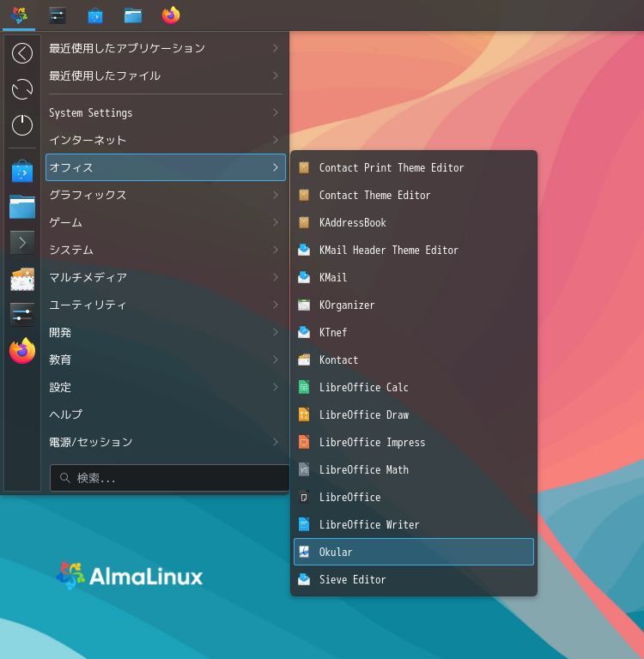Launch Firefox favorite in sidebar
Screen dimensions: 644x659
coord(22,351)
